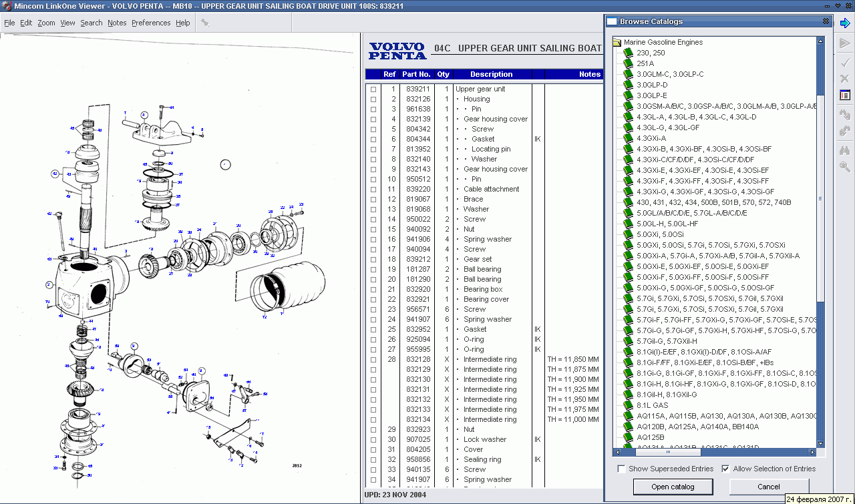Click the book icon beside 3.0GLP-D
Viewport: 855px width, 504px height.
pos(628,85)
